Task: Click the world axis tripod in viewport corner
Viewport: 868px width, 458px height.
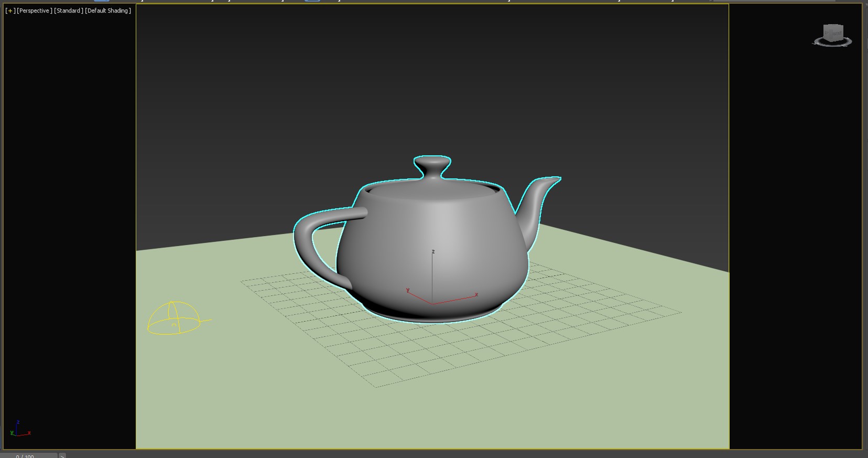Action: pos(18,430)
